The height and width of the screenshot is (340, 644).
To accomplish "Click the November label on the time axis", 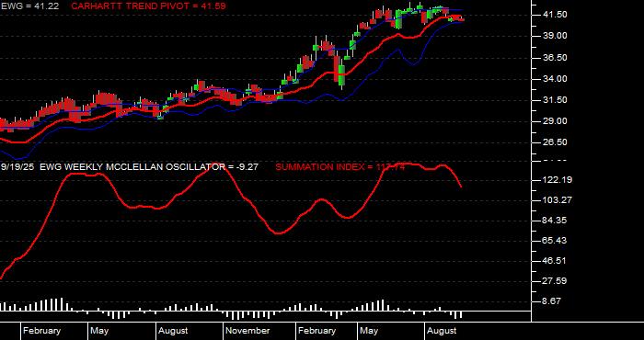I will coord(248,331).
